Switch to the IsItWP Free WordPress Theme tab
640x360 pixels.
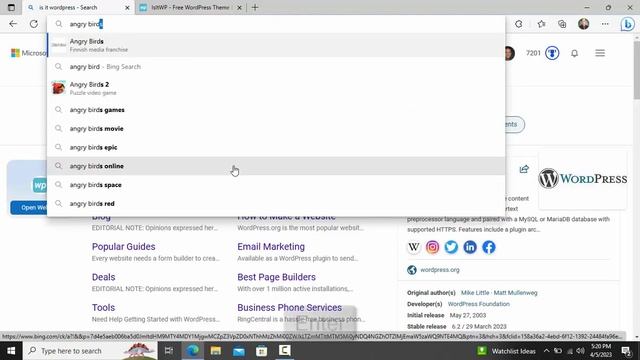point(190,7)
